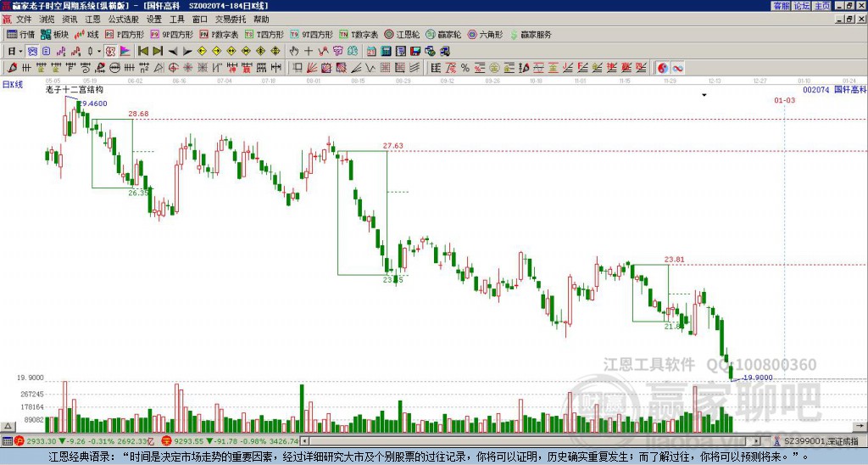Select the crosshair plus tool
The width and height of the screenshot is (868, 465).
pos(309,51)
